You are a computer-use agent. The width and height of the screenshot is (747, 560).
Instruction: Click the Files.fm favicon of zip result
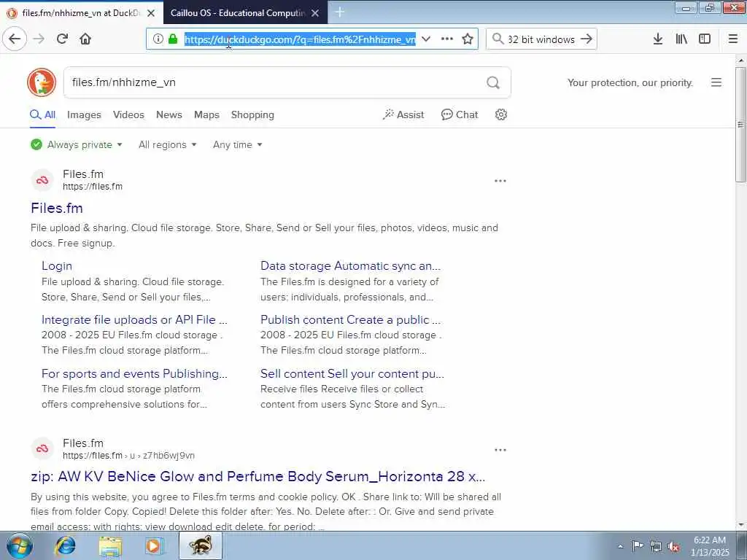point(42,449)
